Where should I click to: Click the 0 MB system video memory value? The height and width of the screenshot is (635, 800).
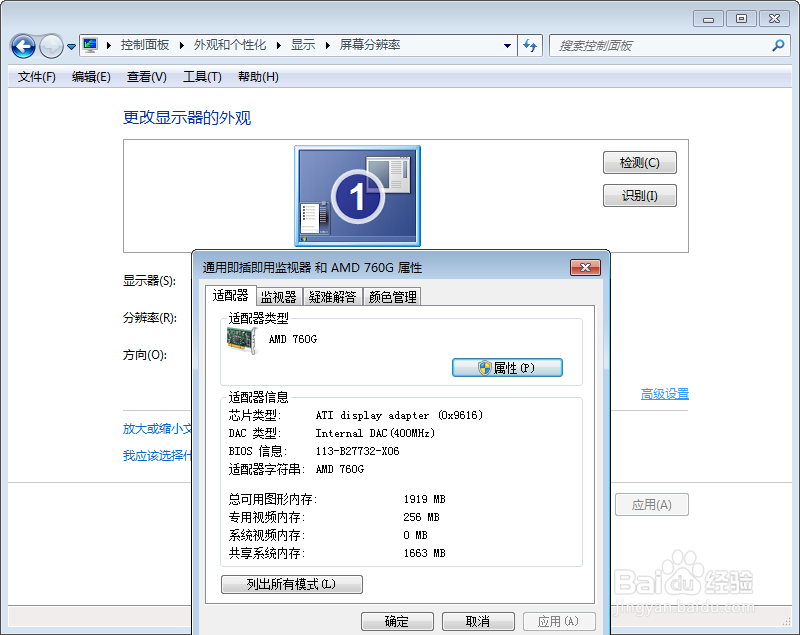pos(415,535)
